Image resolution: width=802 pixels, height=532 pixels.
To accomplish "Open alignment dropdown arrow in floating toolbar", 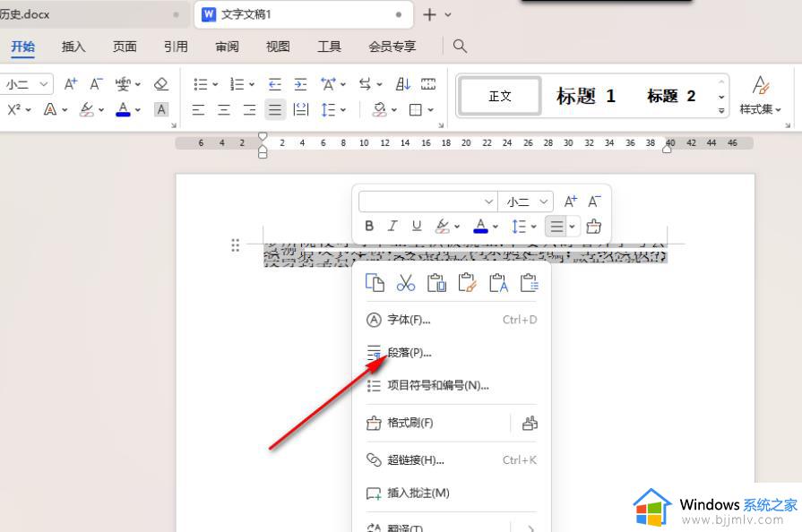I will pos(573,227).
